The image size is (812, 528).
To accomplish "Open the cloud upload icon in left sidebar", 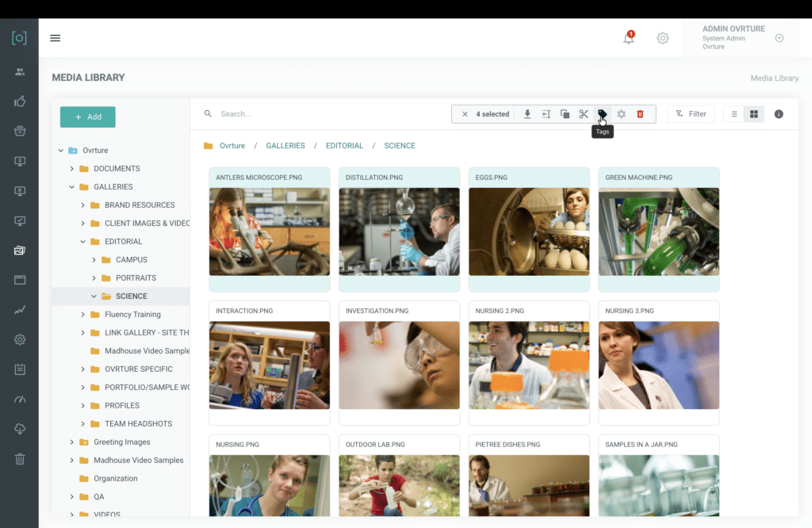I will pyautogui.click(x=19, y=429).
